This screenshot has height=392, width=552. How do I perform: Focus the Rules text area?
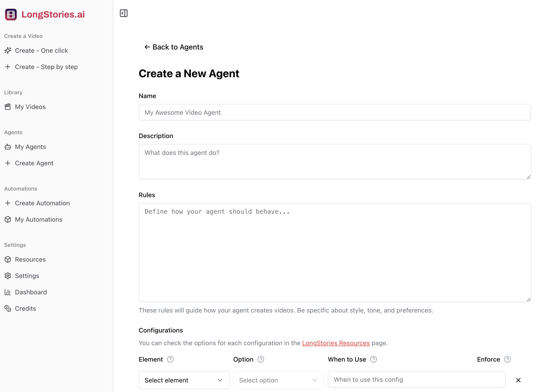pyautogui.click(x=335, y=252)
